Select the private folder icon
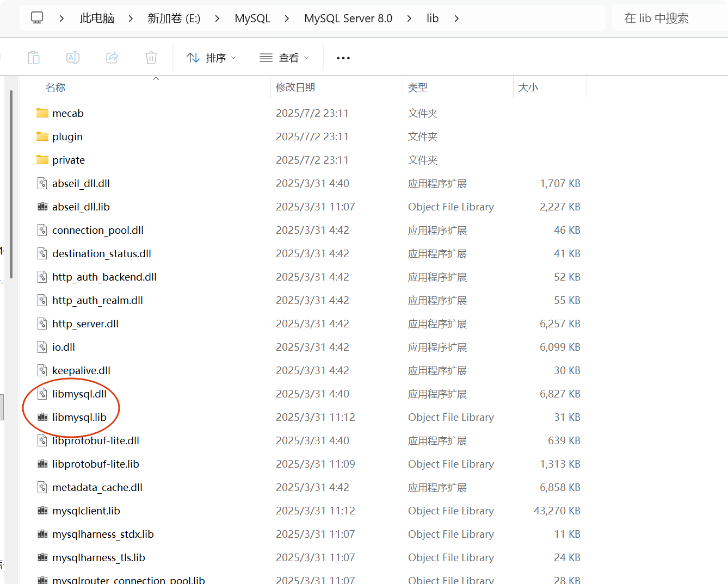The height and width of the screenshot is (584, 728). (42, 160)
